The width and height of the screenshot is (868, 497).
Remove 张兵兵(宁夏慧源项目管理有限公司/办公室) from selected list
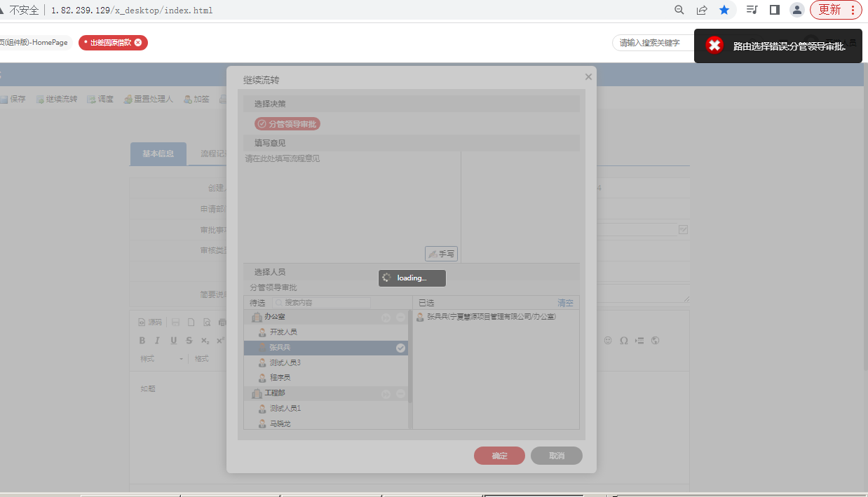tap(486, 317)
